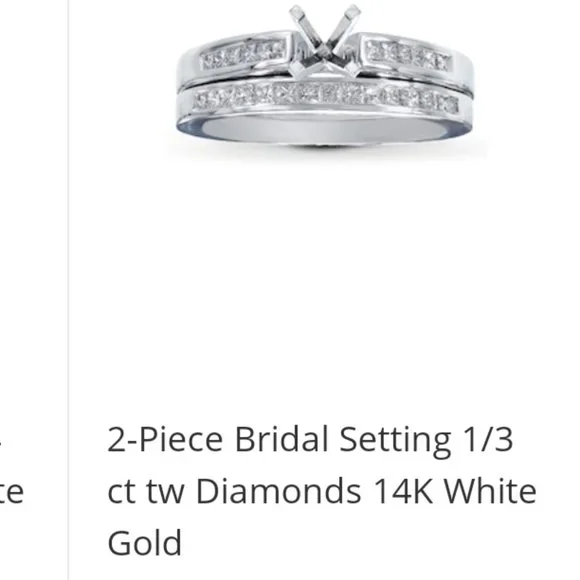Click the word 'Diamonds' in title
Screen dimensions: 580x580
coord(279,491)
